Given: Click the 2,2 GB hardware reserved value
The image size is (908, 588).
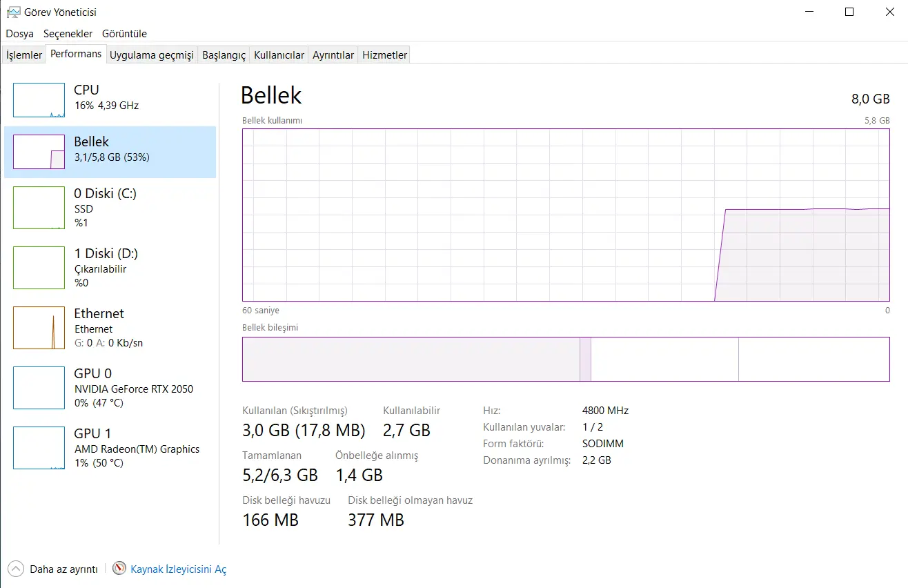Looking at the screenshot, I should (596, 460).
